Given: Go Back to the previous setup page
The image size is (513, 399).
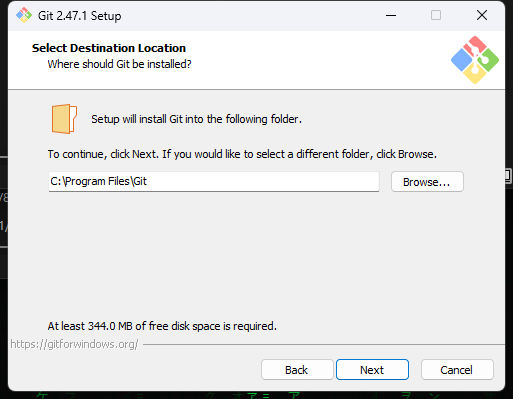Looking at the screenshot, I should pos(297,370).
